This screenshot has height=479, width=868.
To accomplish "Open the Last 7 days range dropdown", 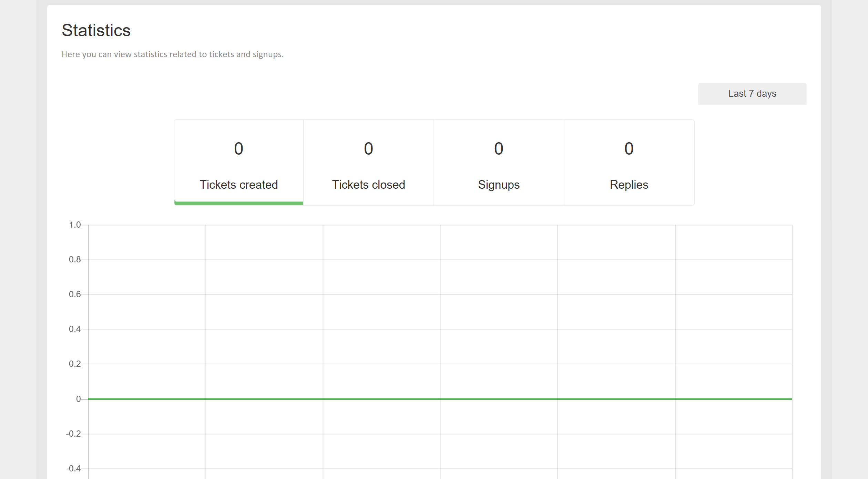I will pyautogui.click(x=752, y=94).
